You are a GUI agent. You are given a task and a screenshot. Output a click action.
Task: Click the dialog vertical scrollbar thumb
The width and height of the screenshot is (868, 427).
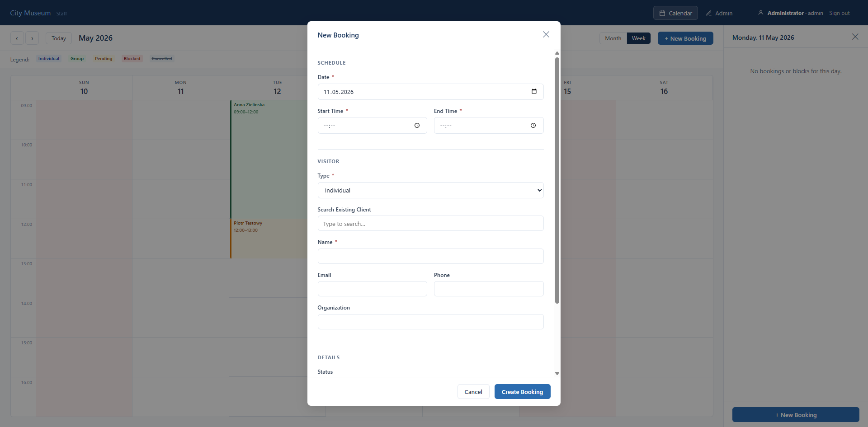557,180
